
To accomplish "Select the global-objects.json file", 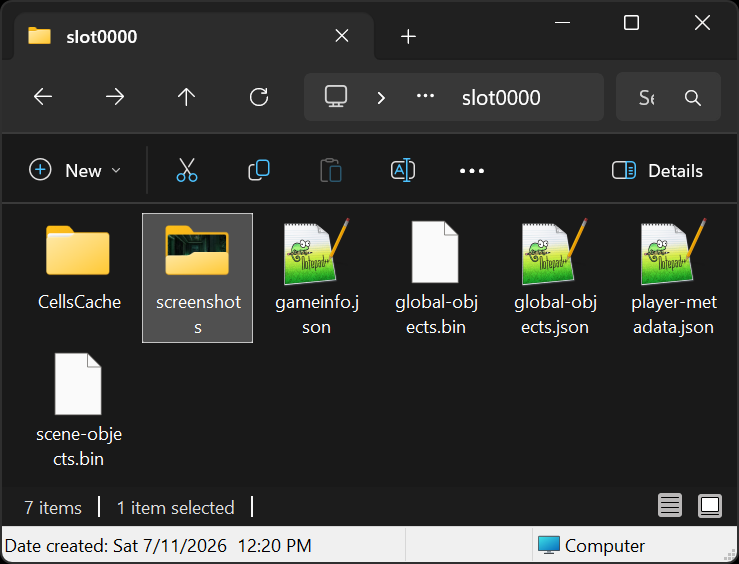I will pyautogui.click(x=555, y=278).
